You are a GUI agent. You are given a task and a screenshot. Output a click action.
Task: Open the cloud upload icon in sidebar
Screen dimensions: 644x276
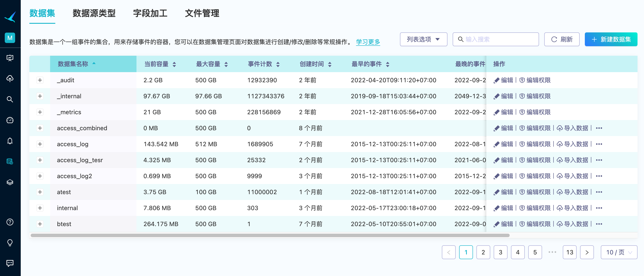[x=10, y=78]
